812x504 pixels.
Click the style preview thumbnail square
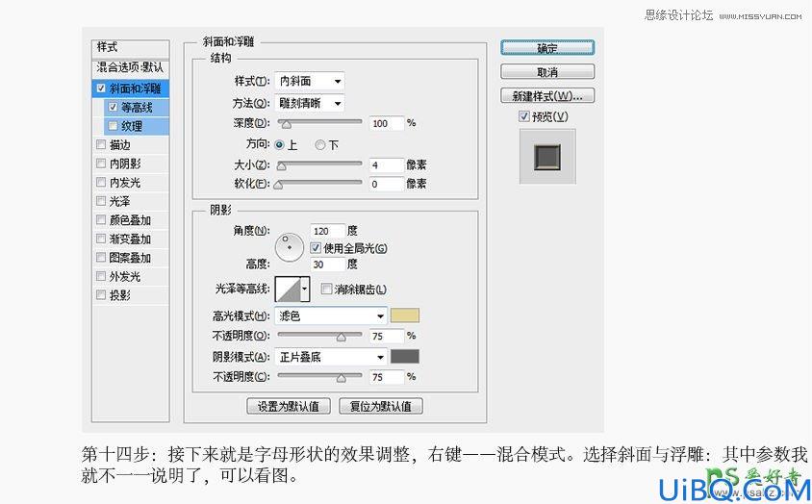(547, 157)
